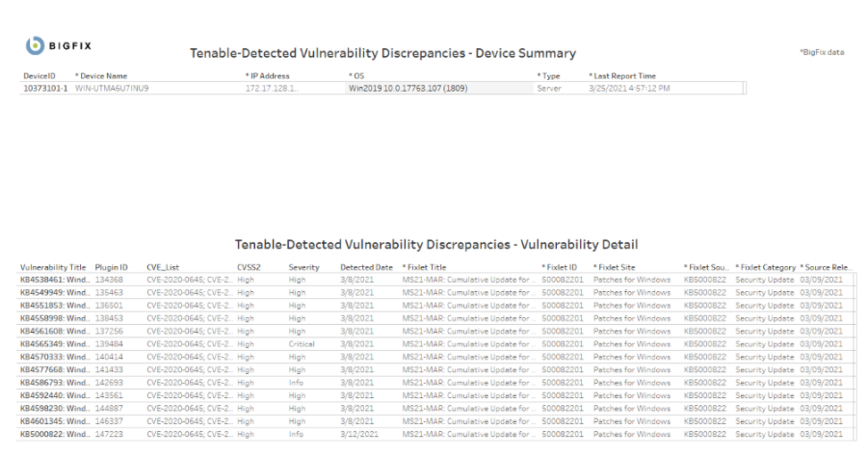868x457 pixels.
Task: Click the BigFix logo icon
Action: point(32,47)
